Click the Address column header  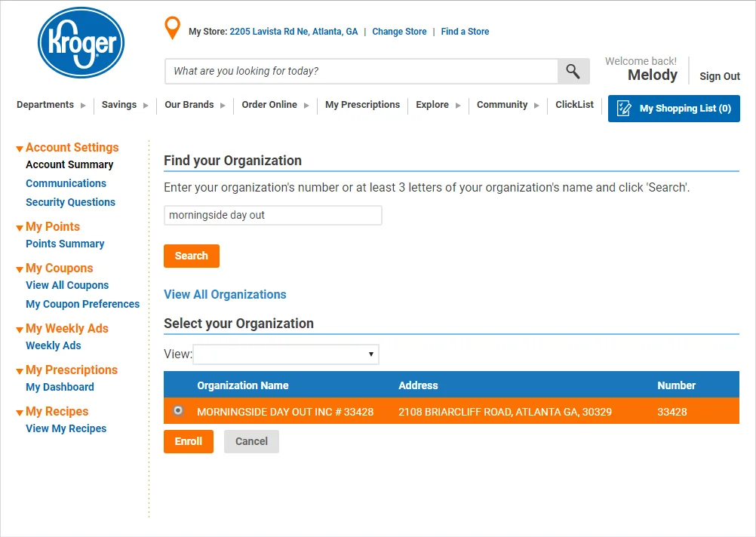pos(418,385)
